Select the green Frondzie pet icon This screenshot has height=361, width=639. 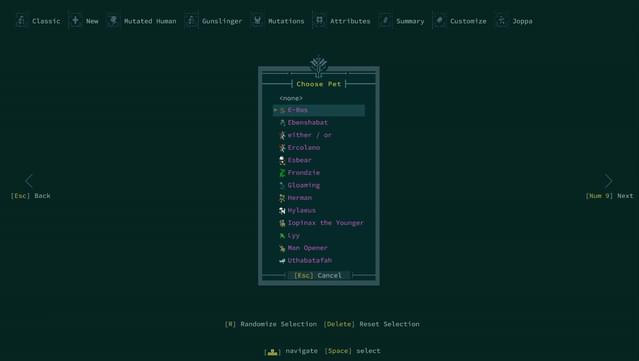coord(282,173)
